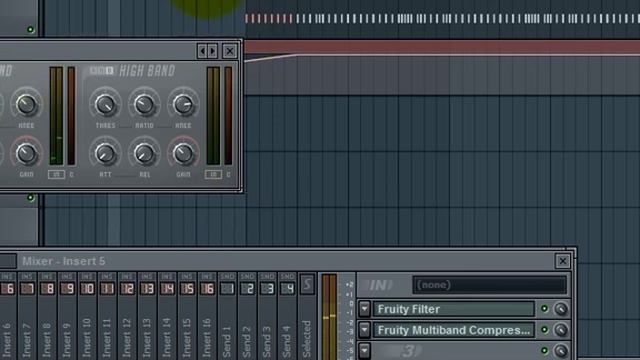Select the Send 2 track number badge
The image size is (640, 360).
pos(247,289)
